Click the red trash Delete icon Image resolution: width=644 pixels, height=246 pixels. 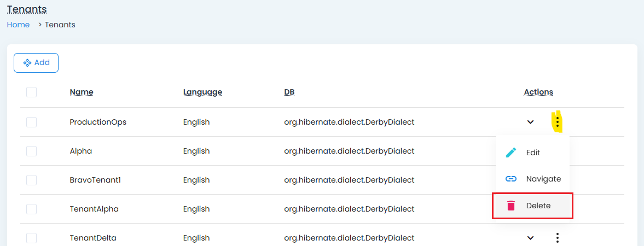(511, 206)
